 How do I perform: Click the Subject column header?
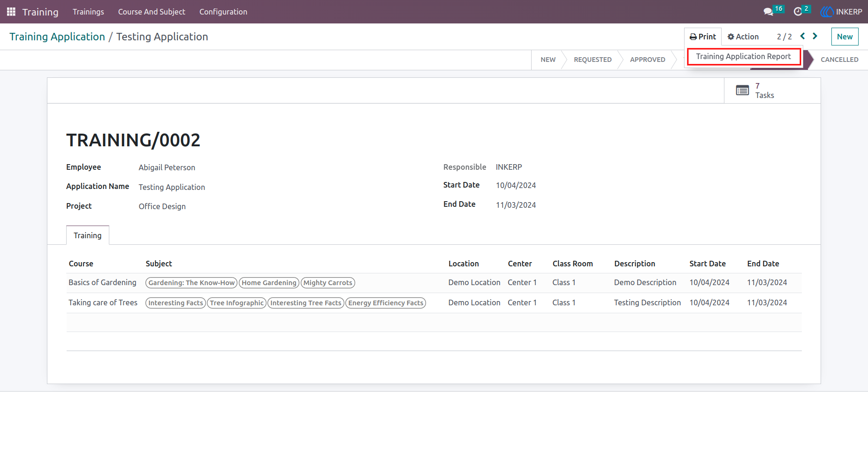159,264
